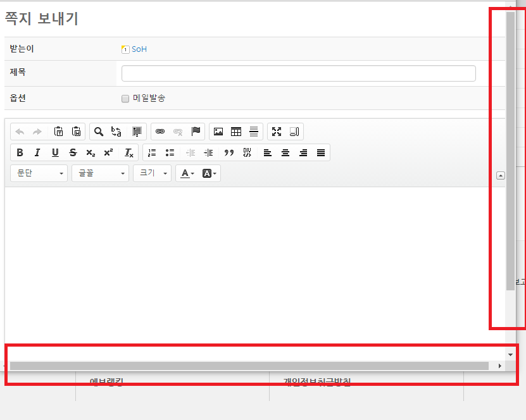
Task: Insert a table into the editor
Action: pyautogui.click(x=236, y=132)
